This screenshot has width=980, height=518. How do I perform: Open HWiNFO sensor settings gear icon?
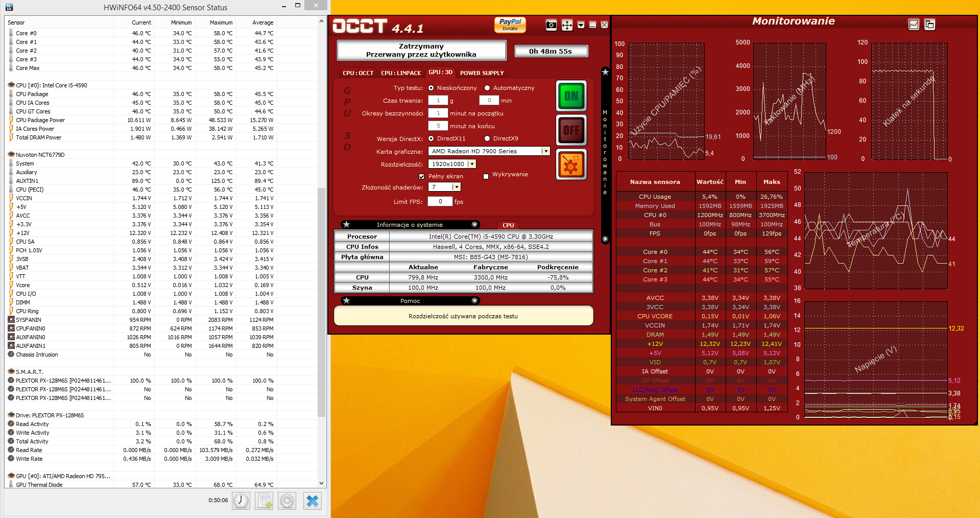click(x=287, y=501)
